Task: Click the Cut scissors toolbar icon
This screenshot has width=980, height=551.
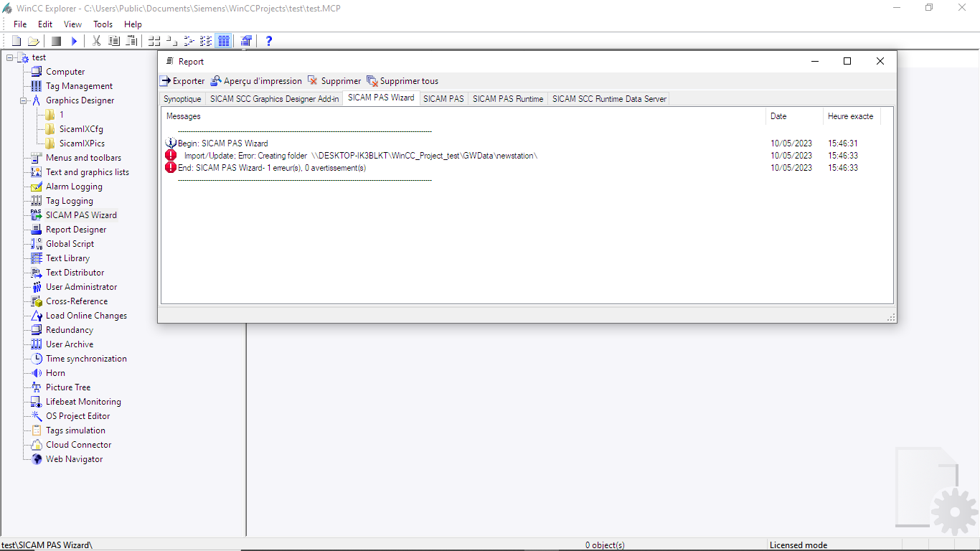Action: [x=97, y=41]
